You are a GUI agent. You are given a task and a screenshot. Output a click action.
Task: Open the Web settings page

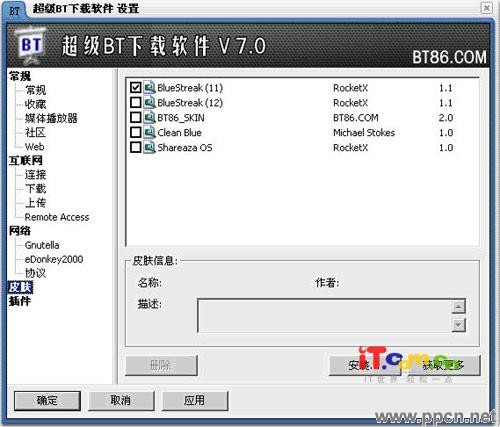point(34,147)
